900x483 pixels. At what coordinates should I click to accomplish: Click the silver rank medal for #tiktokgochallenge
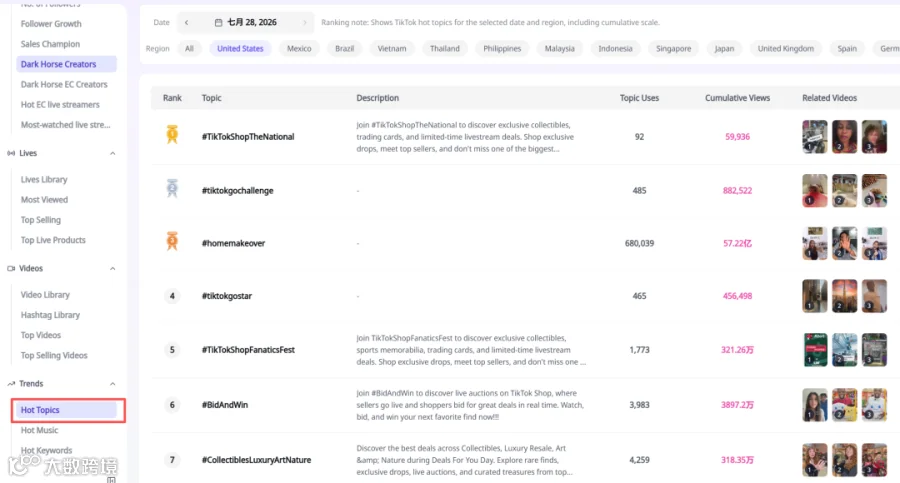[172, 188]
